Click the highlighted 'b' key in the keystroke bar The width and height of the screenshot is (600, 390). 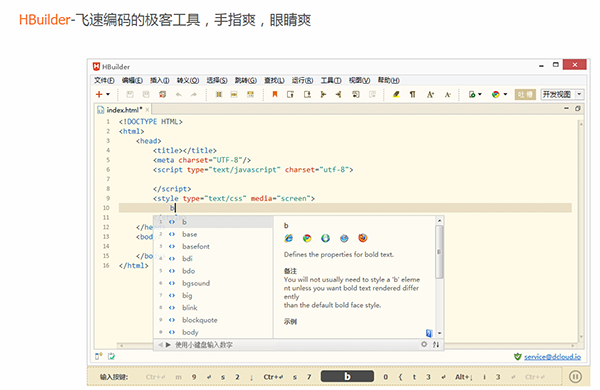[x=347, y=377]
